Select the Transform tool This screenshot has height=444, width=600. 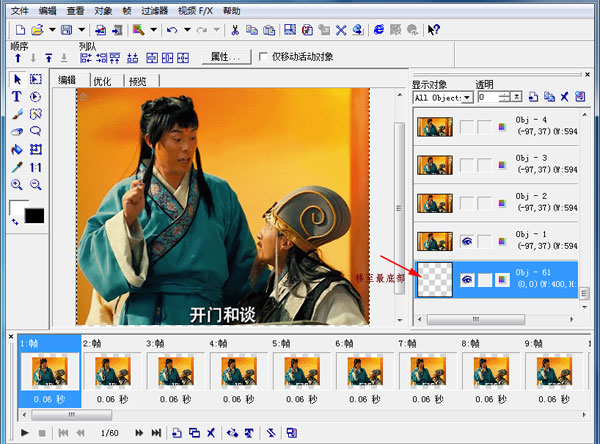coord(36,149)
